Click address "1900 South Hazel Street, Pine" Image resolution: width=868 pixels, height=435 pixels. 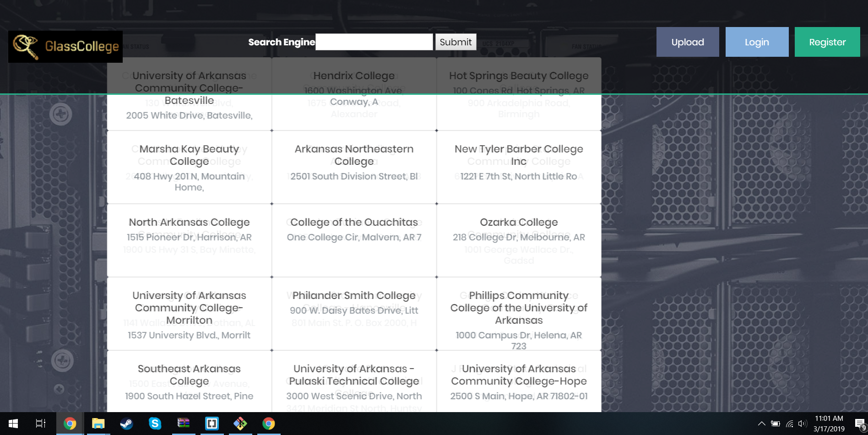pos(189,396)
